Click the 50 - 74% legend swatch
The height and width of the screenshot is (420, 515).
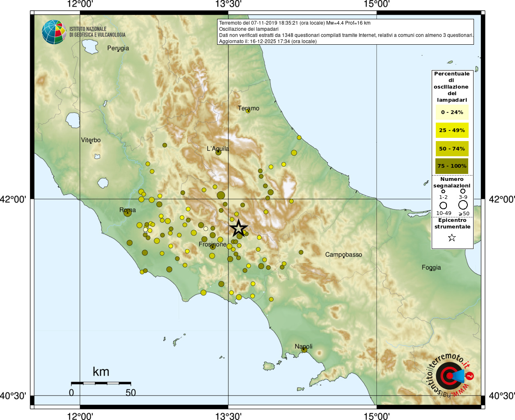pyautogui.click(x=452, y=148)
